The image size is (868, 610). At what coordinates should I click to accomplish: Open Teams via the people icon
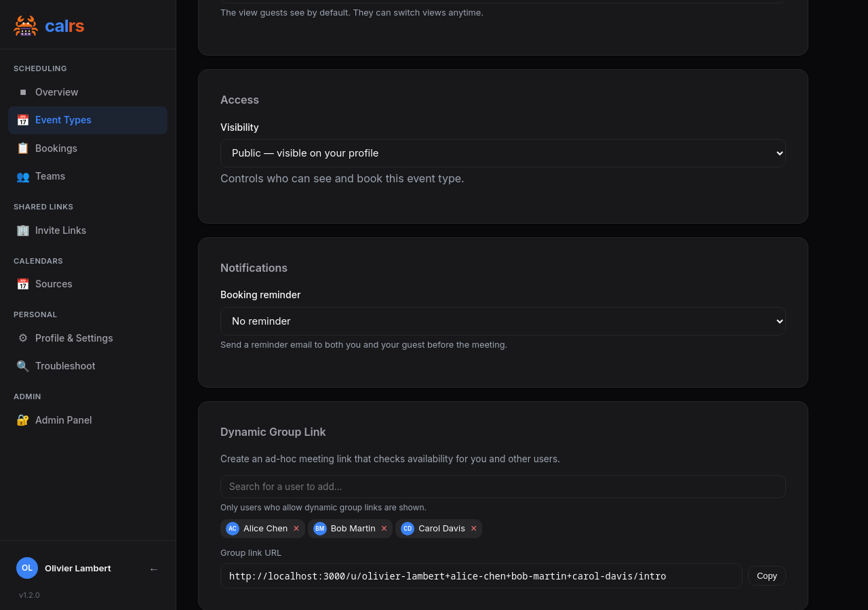pos(22,176)
